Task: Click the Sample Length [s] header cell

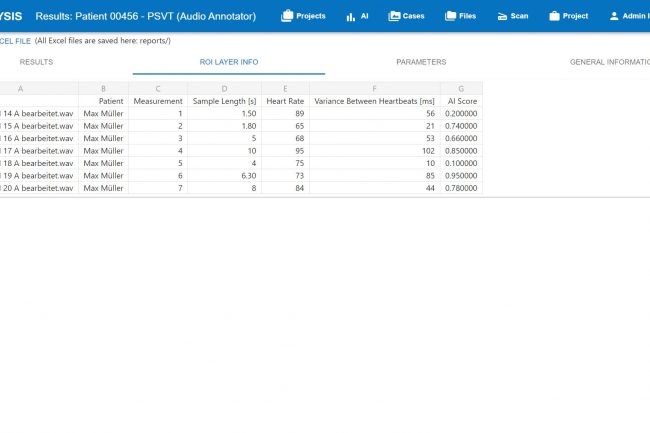Action: [x=224, y=101]
